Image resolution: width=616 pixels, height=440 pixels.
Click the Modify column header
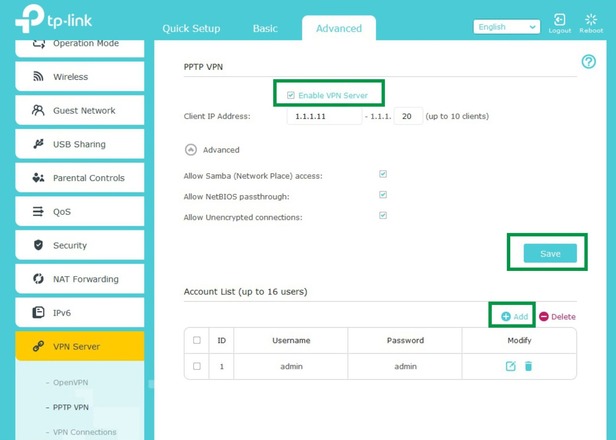pos(519,341)
